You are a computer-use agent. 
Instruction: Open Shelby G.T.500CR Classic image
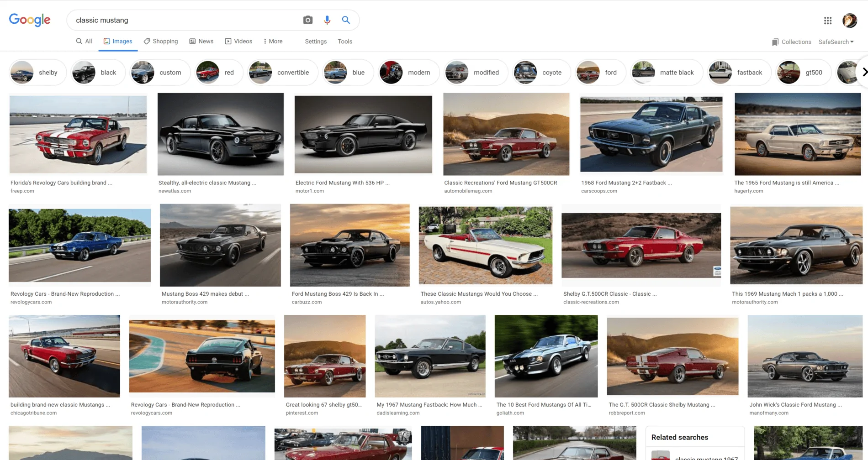click(x=641, y=246)
